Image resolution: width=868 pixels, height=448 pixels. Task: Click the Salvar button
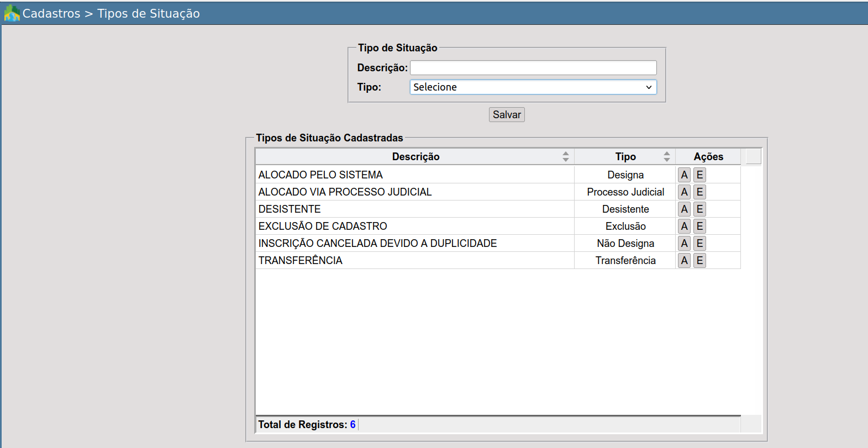click(x=507, y=115)
